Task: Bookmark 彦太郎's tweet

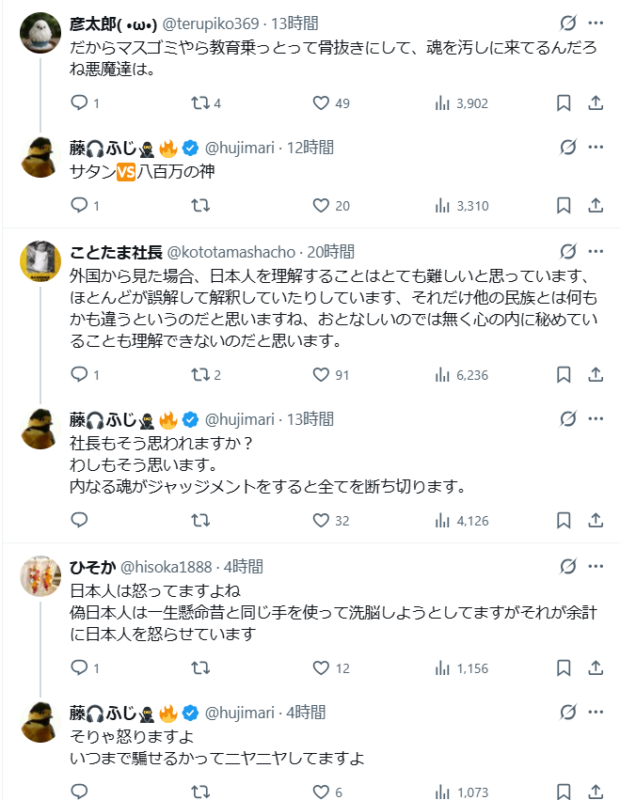Action: (x=564, y=103)
